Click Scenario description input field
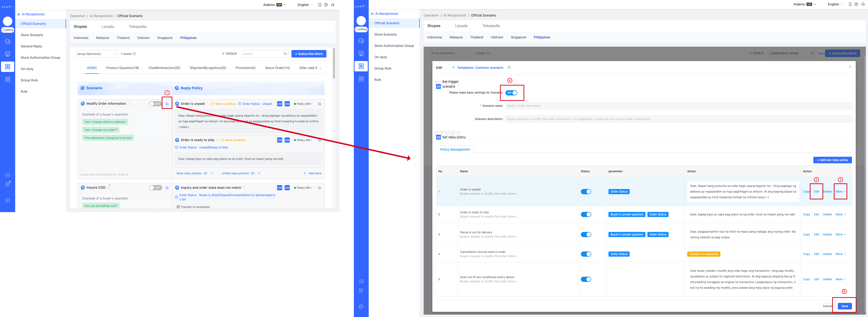Image resolution: width=868 pixels, height=317 pixels. [678, 119]
